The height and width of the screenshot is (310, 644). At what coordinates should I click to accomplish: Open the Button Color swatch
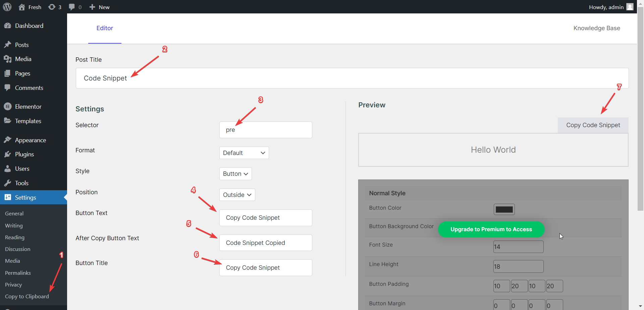pyautogui.click(x=504, y=209)
